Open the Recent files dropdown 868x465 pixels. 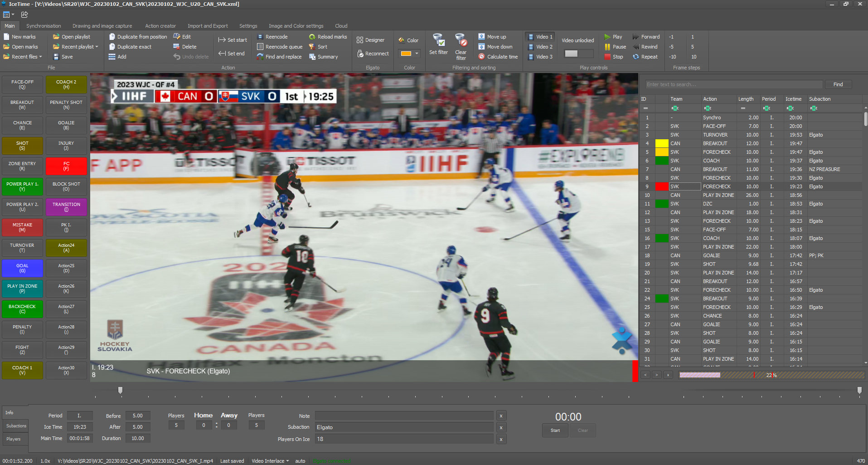23,57
